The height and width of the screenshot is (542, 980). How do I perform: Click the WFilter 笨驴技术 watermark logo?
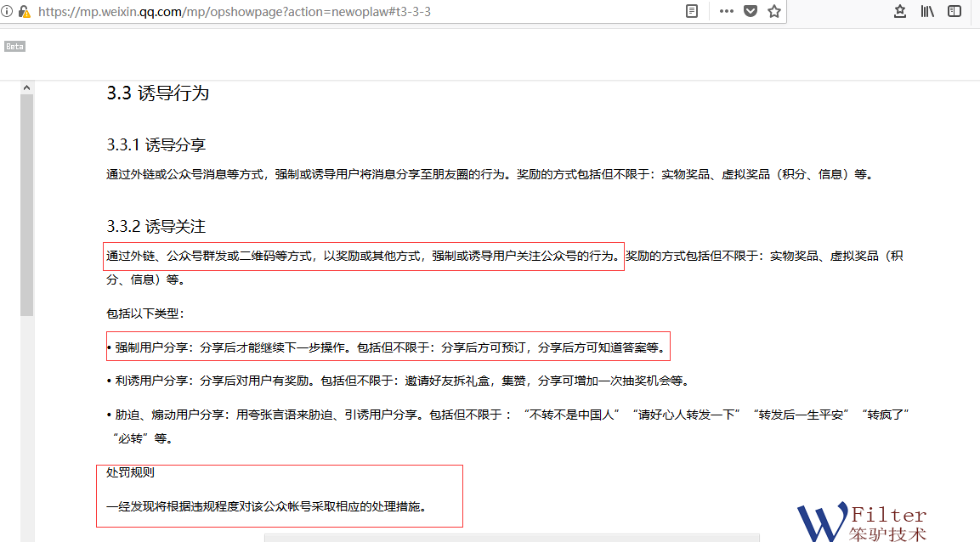863,521
